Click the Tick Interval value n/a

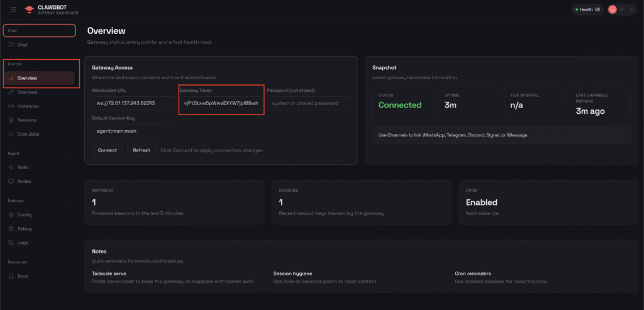518,105
